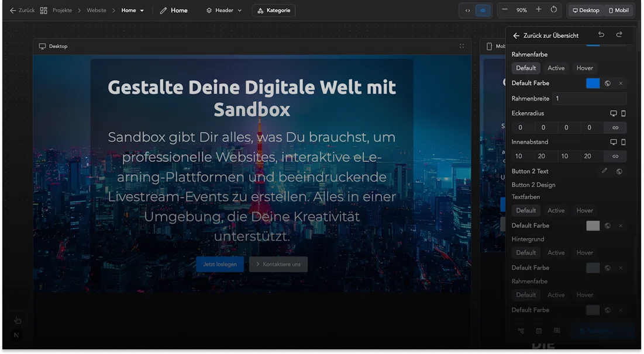Zoom out with the minus icon

click(505, 10)
